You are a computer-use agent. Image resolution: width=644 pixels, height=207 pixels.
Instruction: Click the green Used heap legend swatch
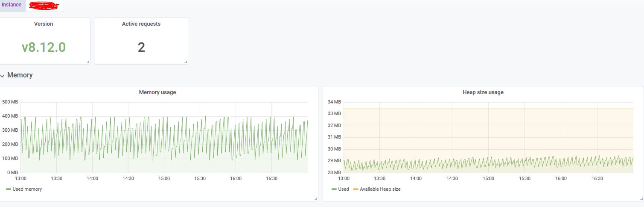(334, 189)
